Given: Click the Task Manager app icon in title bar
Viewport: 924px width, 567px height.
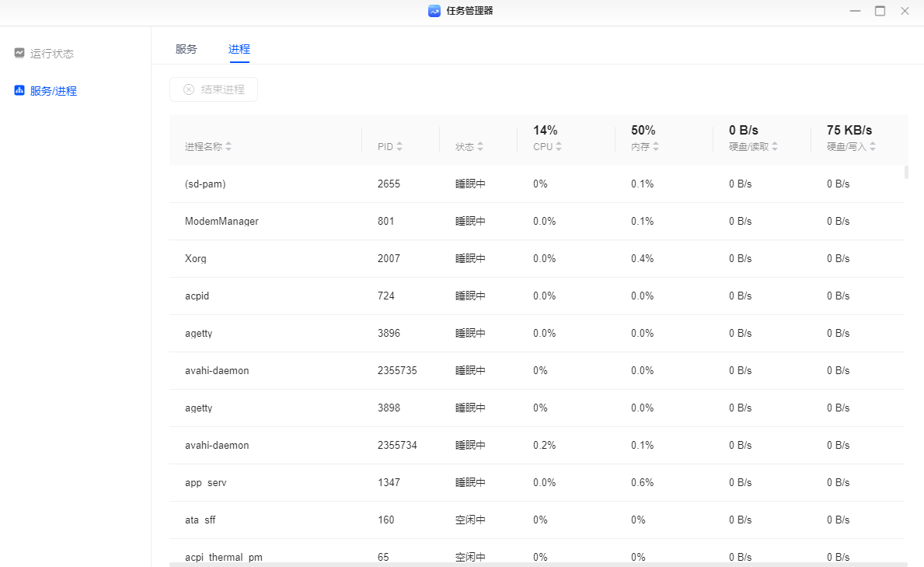Looking at the screenshot, I should pos(434,11).
